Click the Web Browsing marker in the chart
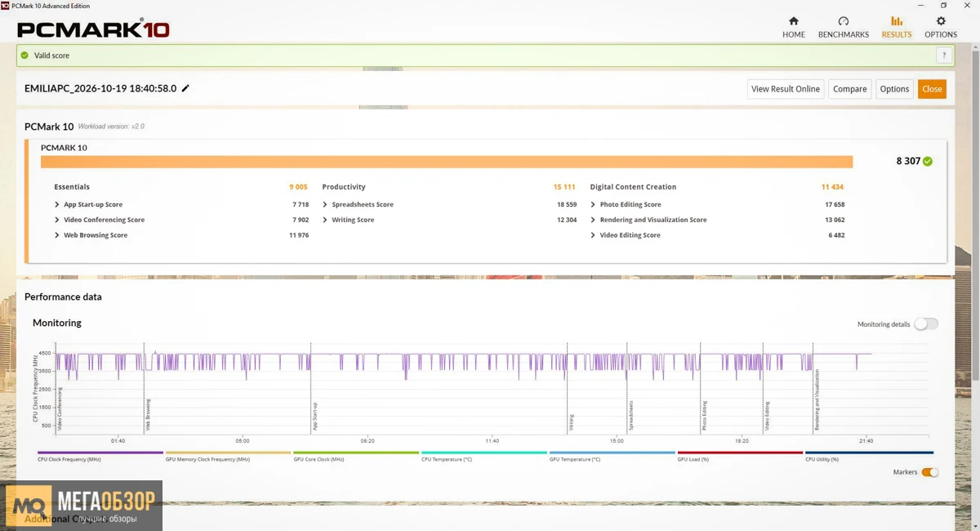This screenshot has height=531, width=980. point(148,414)
